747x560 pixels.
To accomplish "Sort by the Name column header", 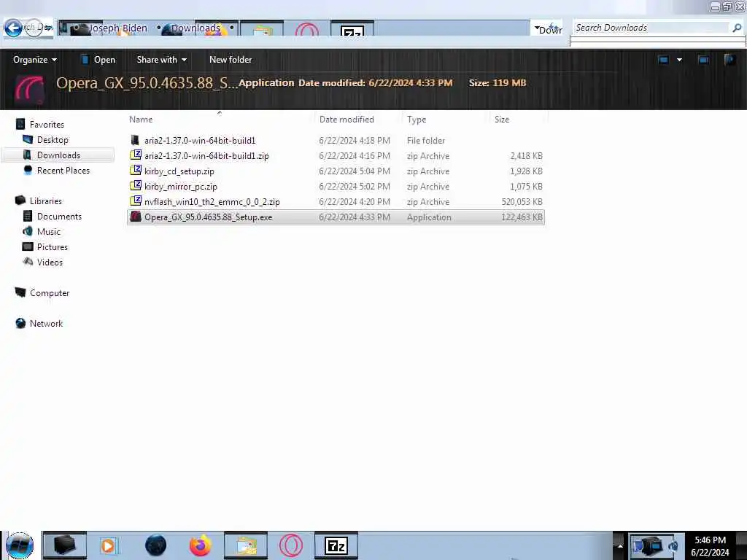I will 141,120.
